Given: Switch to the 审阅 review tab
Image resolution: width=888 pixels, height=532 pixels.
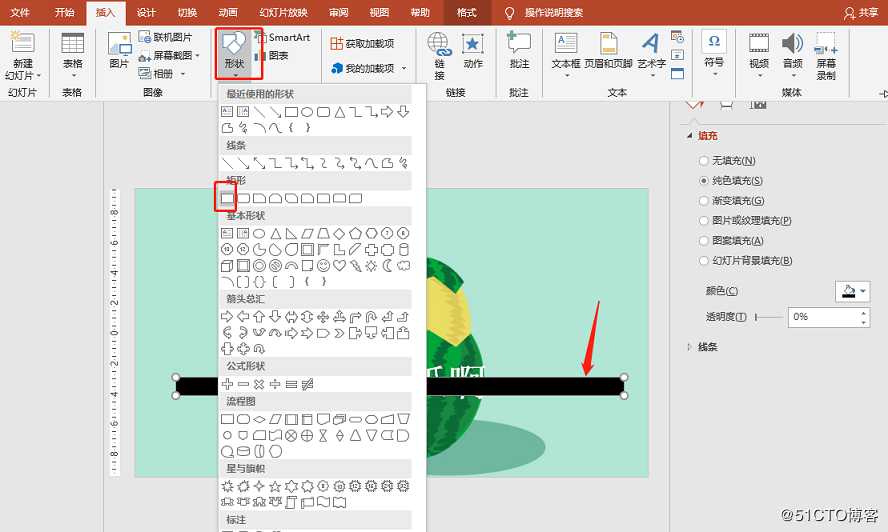Looking at the screenshot, I should pyautogui.click(x=339, y=12).
